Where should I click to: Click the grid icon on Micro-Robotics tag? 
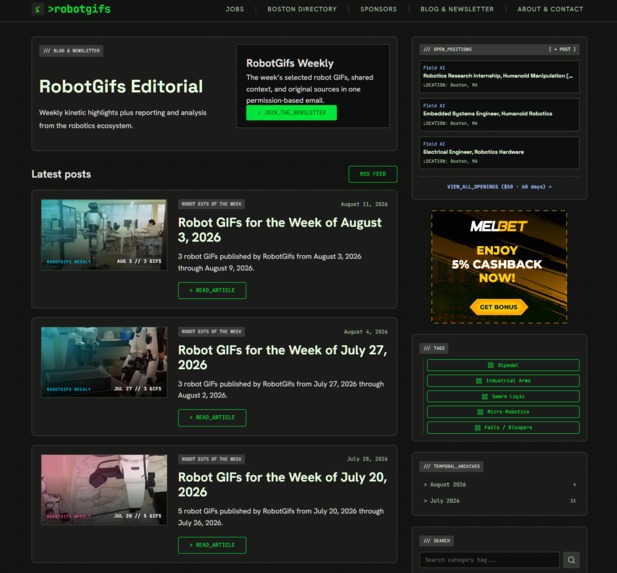480,412
